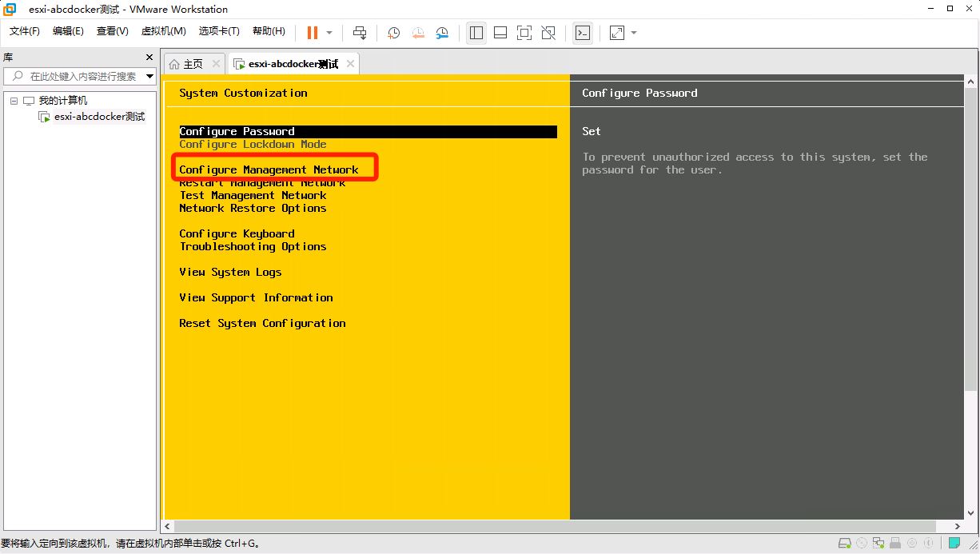Expand the stretch display options arrow
The height and width of the screenshot is (554, 980).
pos(634,33)
